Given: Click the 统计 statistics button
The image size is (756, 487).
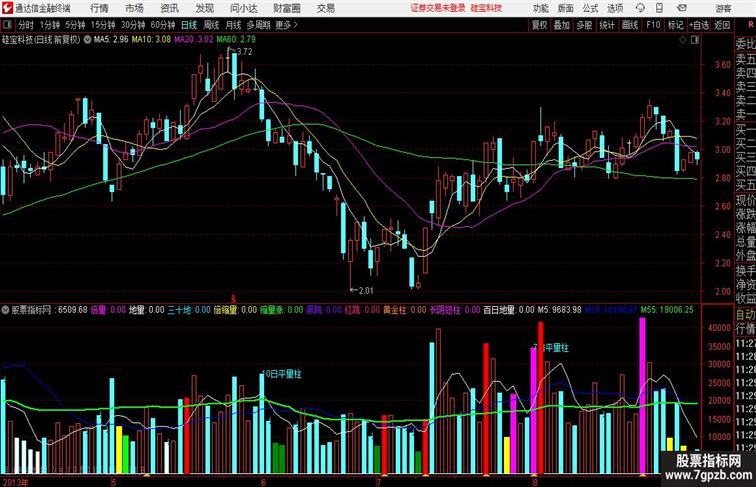Looking at the screenshot, I should tap(607, 25).
